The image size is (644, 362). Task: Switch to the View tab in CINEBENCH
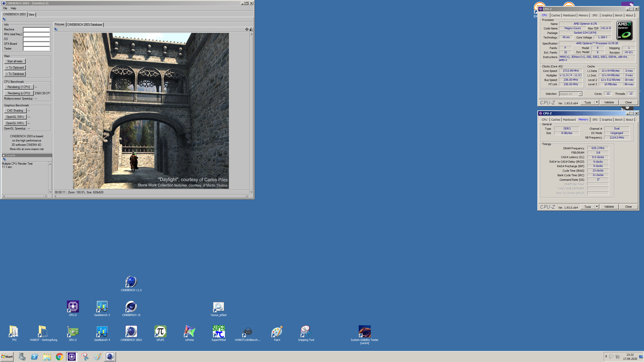pyautogui.click(x=31, y=15)
